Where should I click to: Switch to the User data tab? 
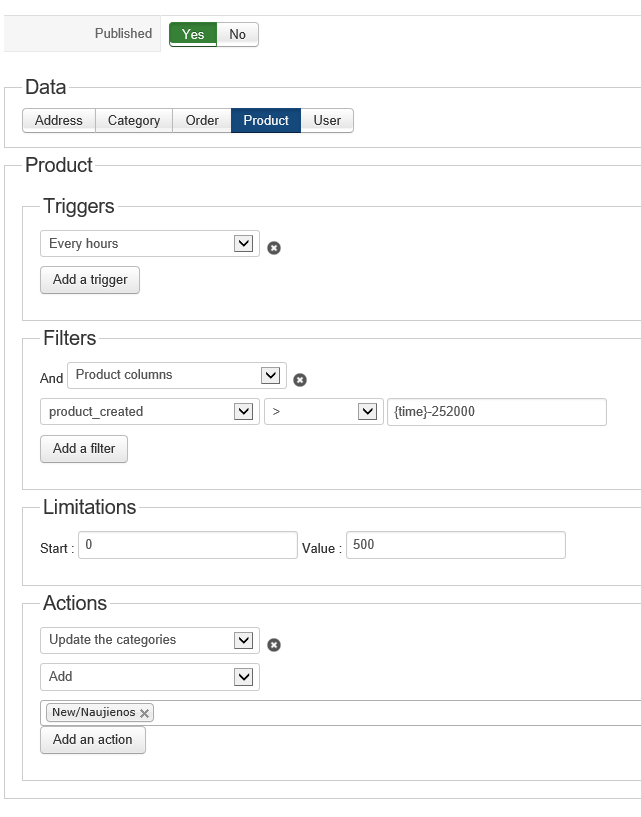pyautogui.click(x=327, y=121)
